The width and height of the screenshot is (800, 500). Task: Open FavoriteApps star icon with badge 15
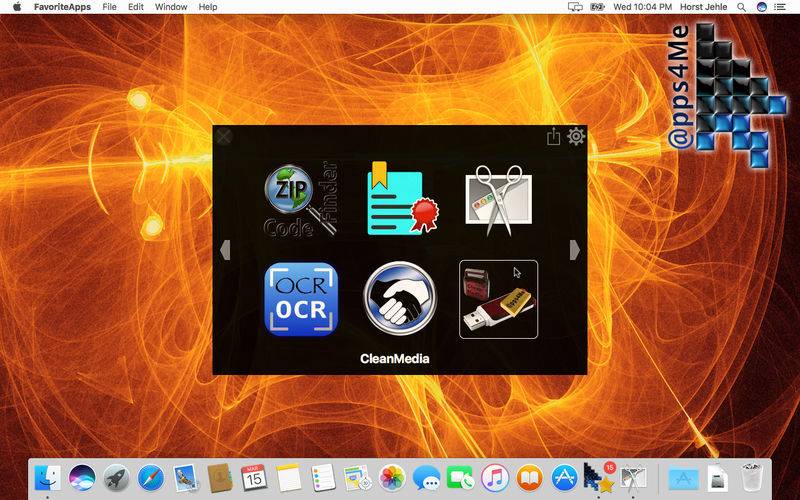[x=599, y=478]
